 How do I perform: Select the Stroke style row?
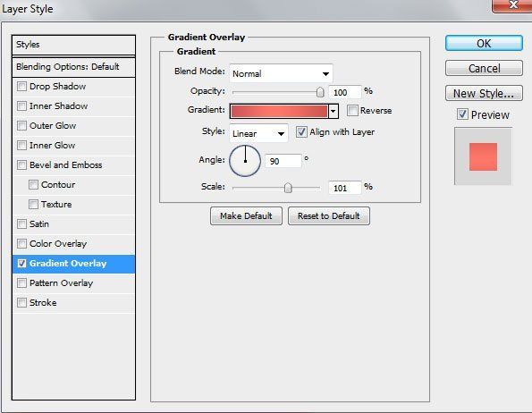73,303
